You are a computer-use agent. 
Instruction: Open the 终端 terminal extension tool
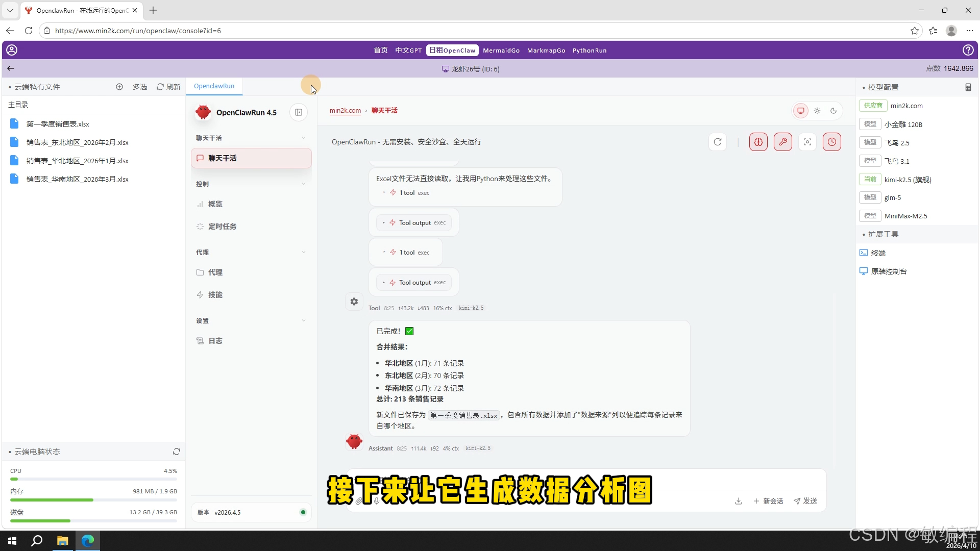pos(879,253)
